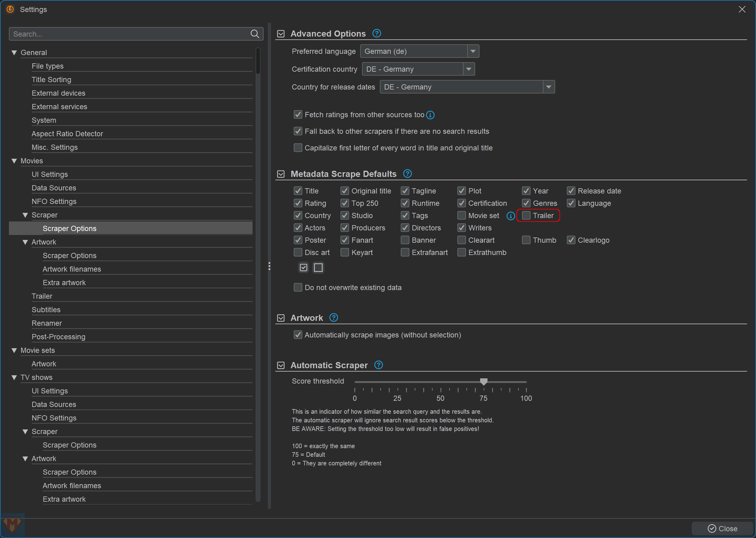Enable the Trailer metadata checkbox

click(526, 216)
